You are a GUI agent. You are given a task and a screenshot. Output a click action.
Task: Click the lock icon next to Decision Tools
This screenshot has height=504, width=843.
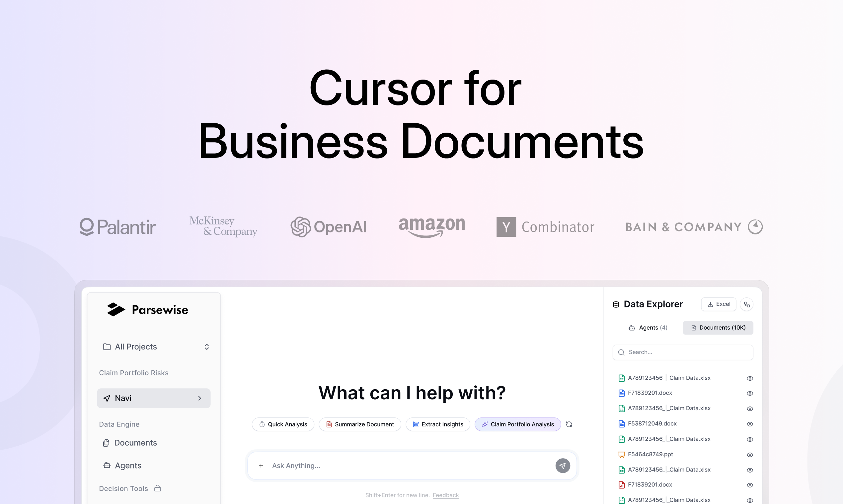tap(158, 488)
